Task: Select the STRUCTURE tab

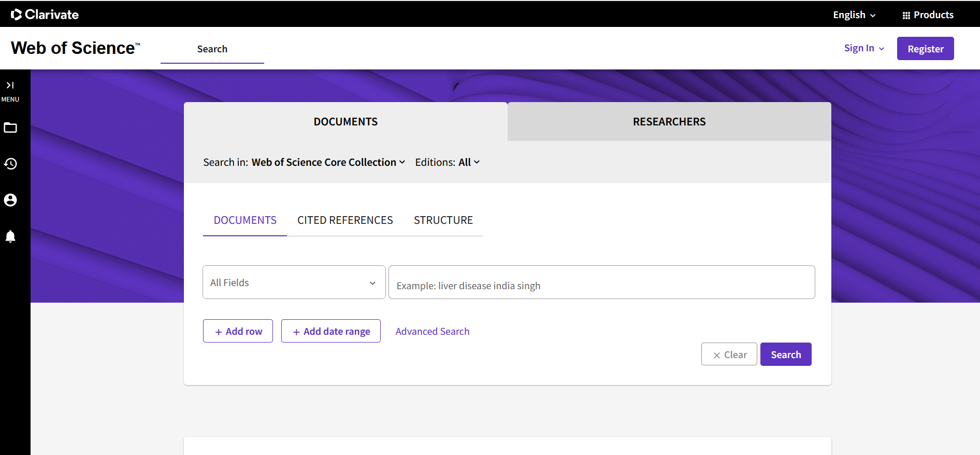Action: coord(443,220)
